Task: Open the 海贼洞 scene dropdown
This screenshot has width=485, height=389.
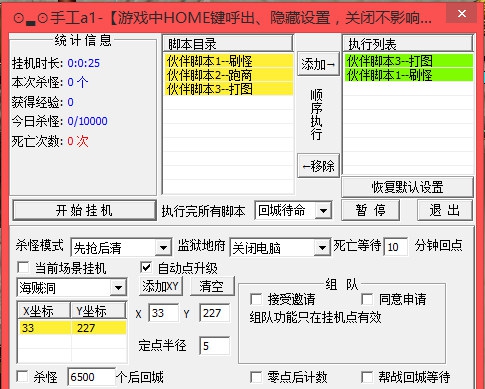Action: [118, 287]
